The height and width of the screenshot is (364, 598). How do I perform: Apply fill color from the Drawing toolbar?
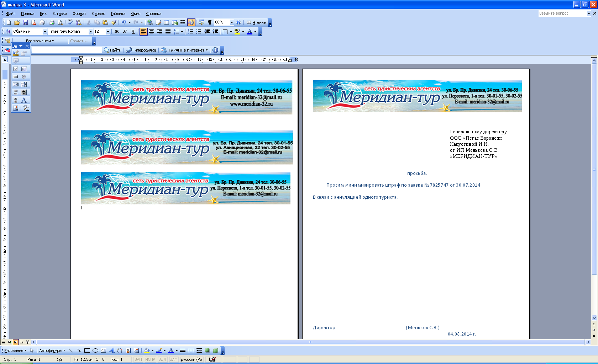click(x=147, y=350)
